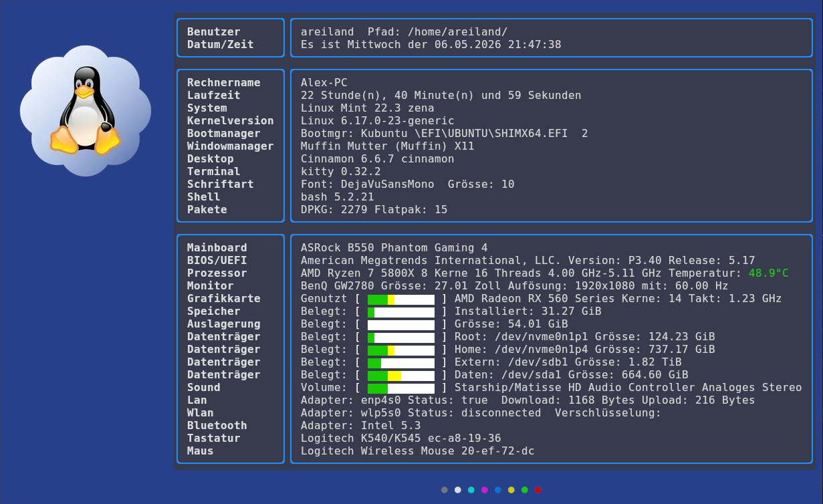Click the 'Schriftart' label
The image size is (823, 504).
[221, 184]
